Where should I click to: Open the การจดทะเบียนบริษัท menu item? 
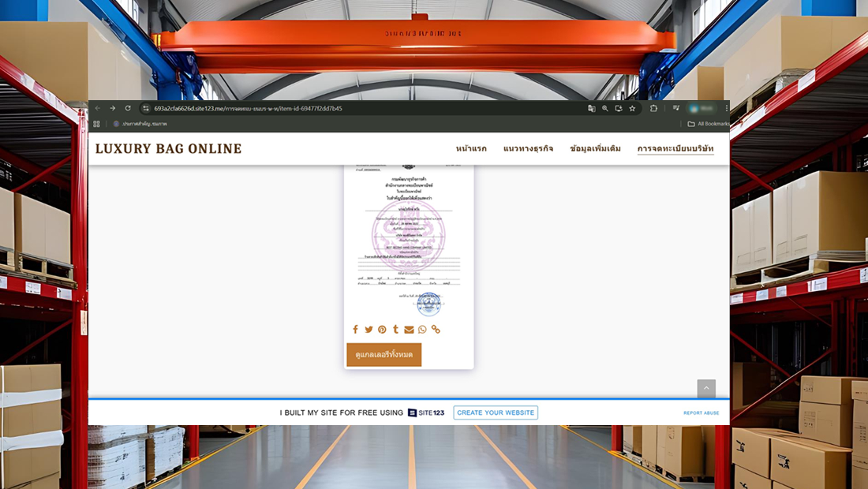675,149
